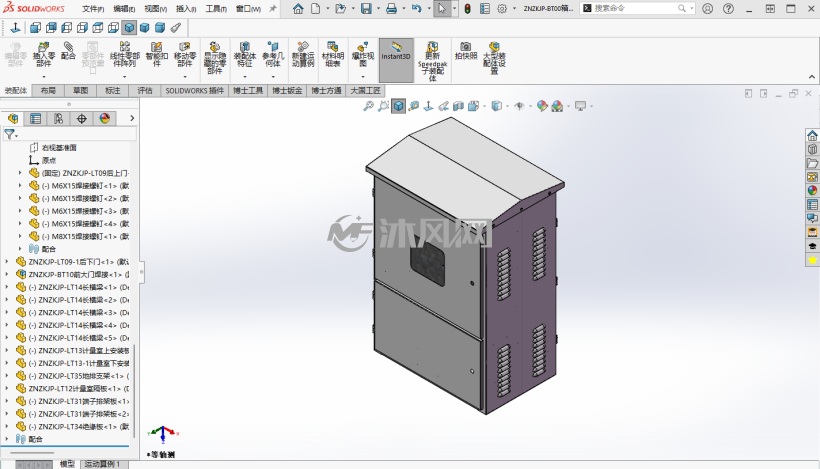Click the New document icon
Viewport: 820px width, 469px height.
315,8
